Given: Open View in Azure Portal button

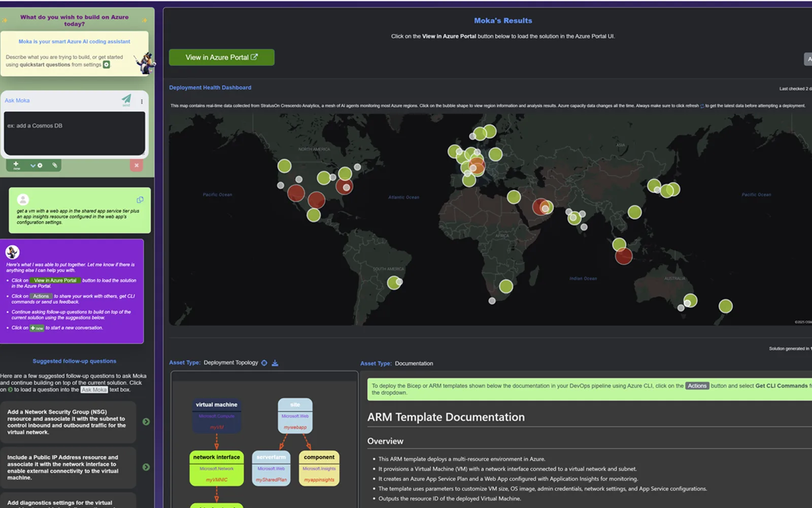Looking at the screenshot, I should [x=222, y=57].
